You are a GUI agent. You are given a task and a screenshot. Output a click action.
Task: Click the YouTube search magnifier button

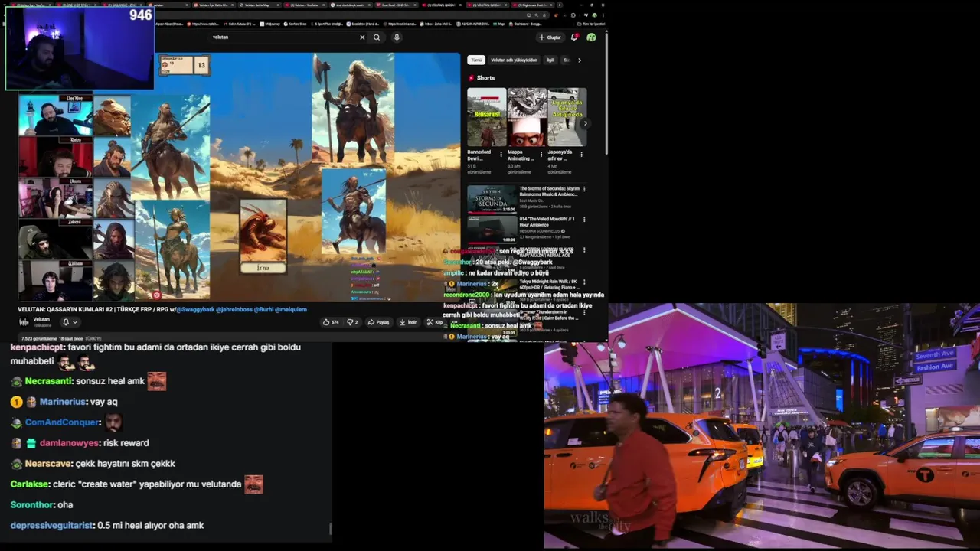[x=376, y=37]
